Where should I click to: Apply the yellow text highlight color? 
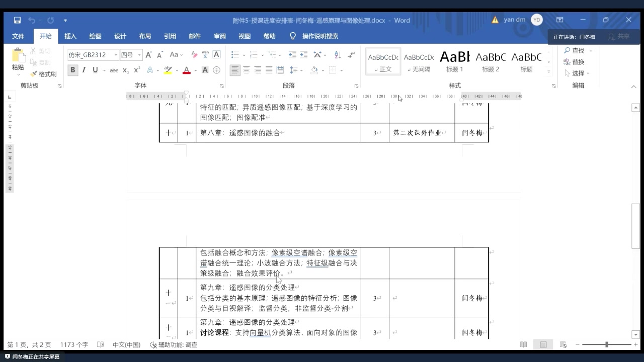pyautogui.click(x=168, y=70)
